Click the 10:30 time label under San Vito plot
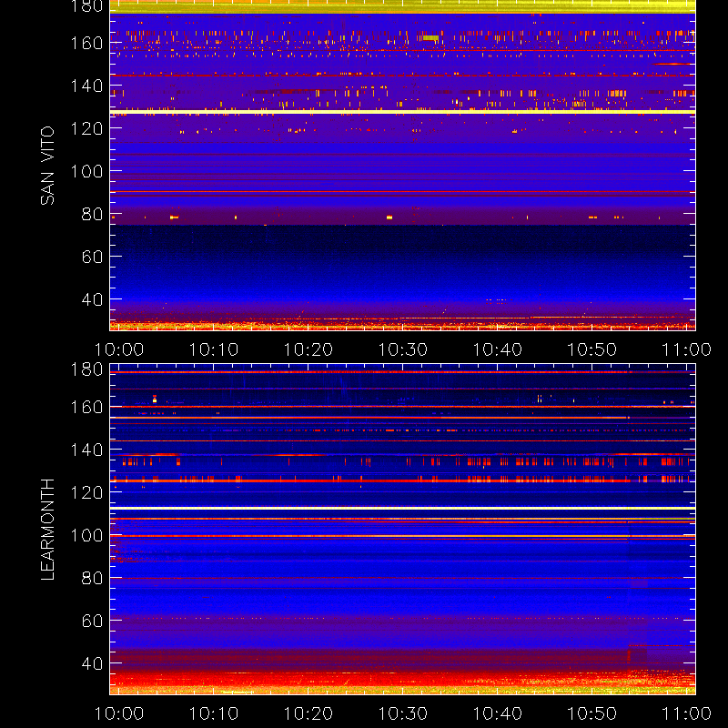 (x=403, y=349)
